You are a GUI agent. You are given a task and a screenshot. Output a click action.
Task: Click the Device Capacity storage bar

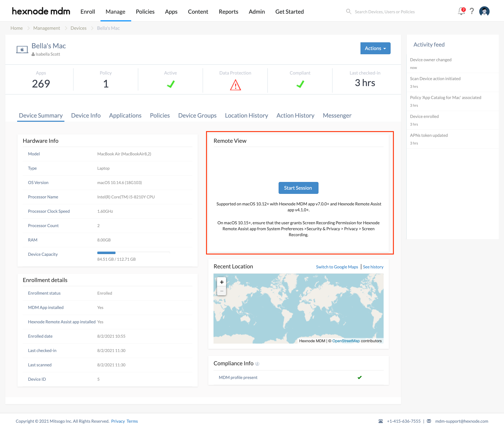133,253
